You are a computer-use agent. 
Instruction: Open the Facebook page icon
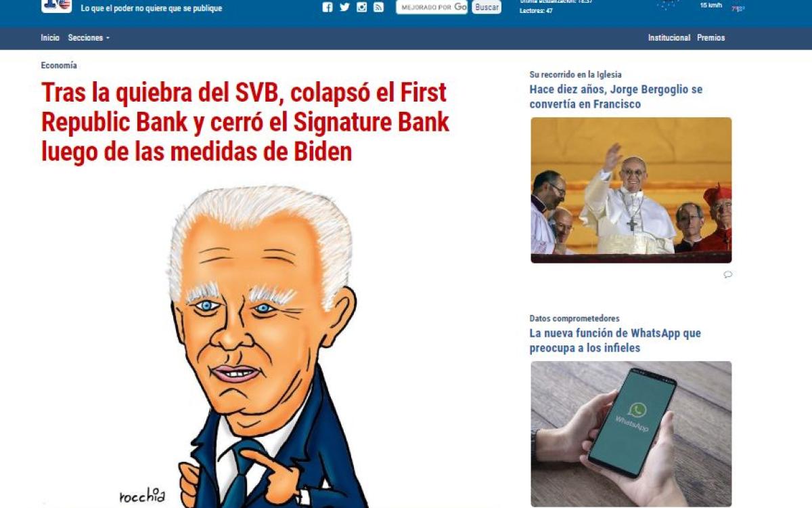click(x=328, y=7)
